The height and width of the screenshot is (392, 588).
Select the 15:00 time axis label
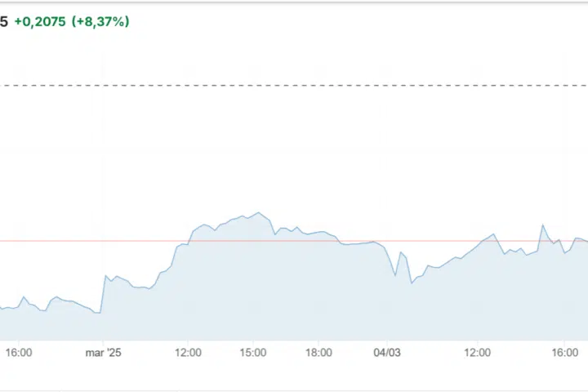(253, 353)
